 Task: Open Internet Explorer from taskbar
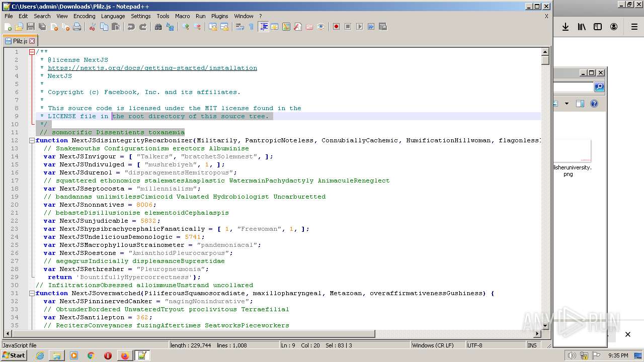tap(40, 355)
